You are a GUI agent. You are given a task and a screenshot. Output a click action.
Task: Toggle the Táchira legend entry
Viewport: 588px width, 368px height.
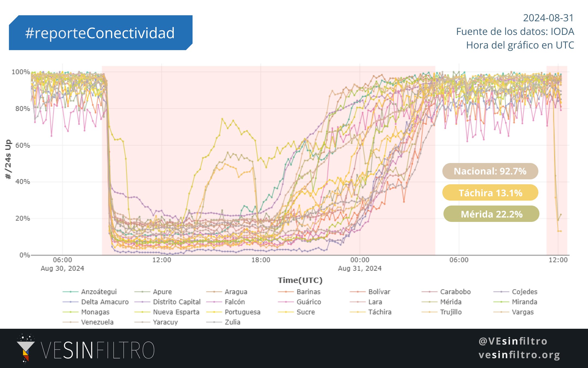(380, 312)
